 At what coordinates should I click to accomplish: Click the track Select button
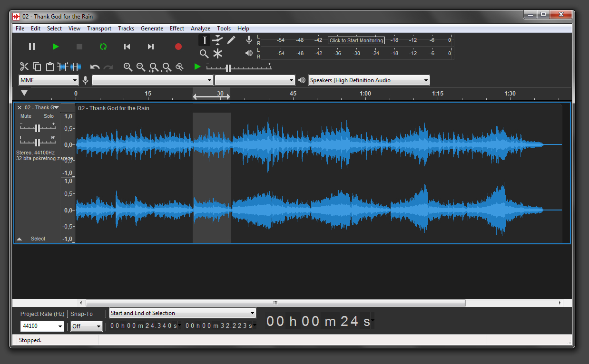(38, 239)
